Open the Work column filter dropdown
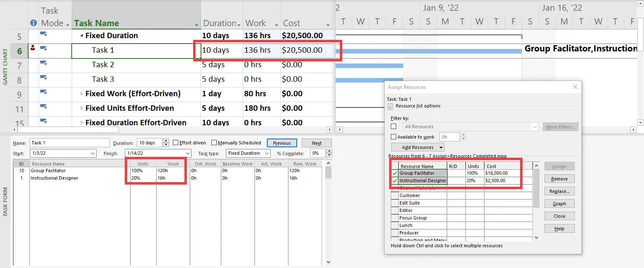This screenshot has height=268, width=644. tap(276, 25)
